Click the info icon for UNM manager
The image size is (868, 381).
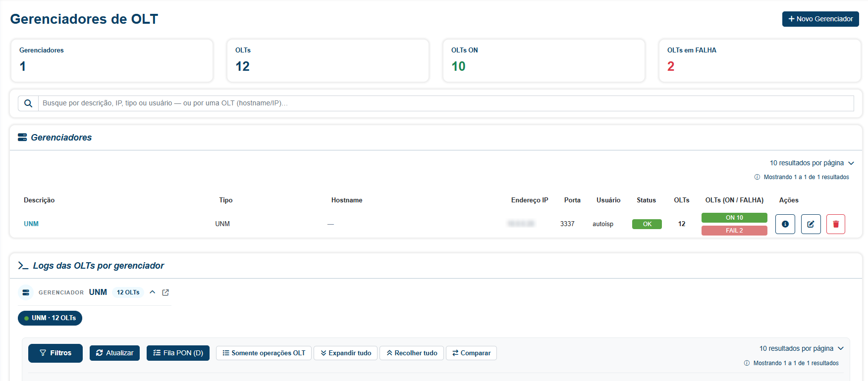785,224
